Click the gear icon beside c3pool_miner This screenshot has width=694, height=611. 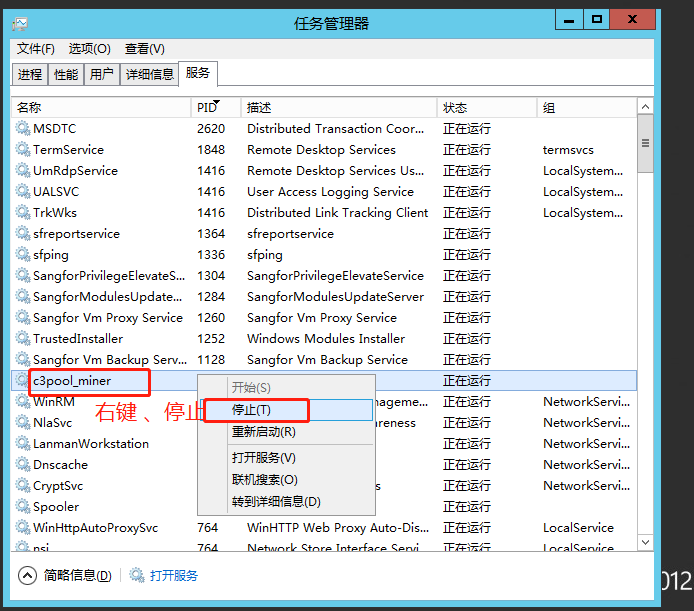coord(23,381)
